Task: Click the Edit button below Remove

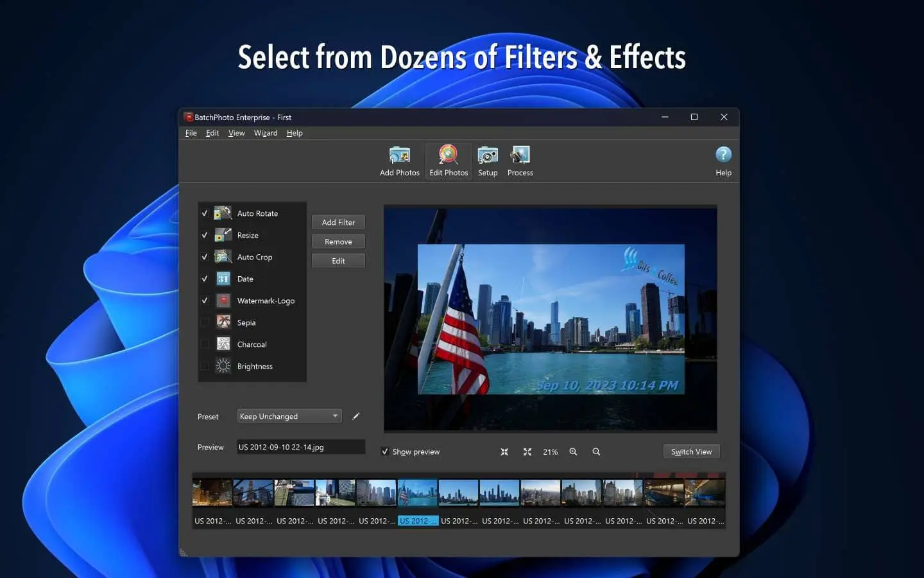Action: (338, 261)
